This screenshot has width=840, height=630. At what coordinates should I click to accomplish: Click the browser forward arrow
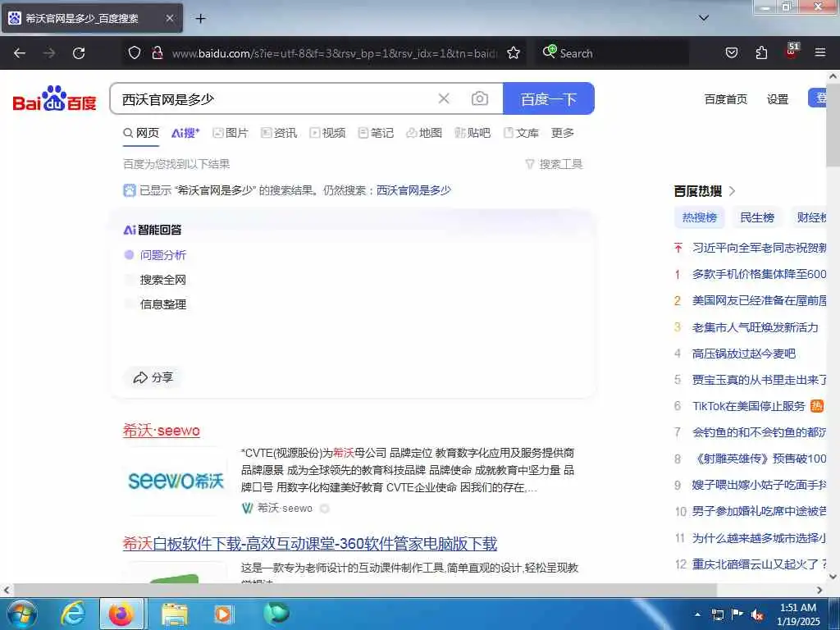(x=49, y=53)
